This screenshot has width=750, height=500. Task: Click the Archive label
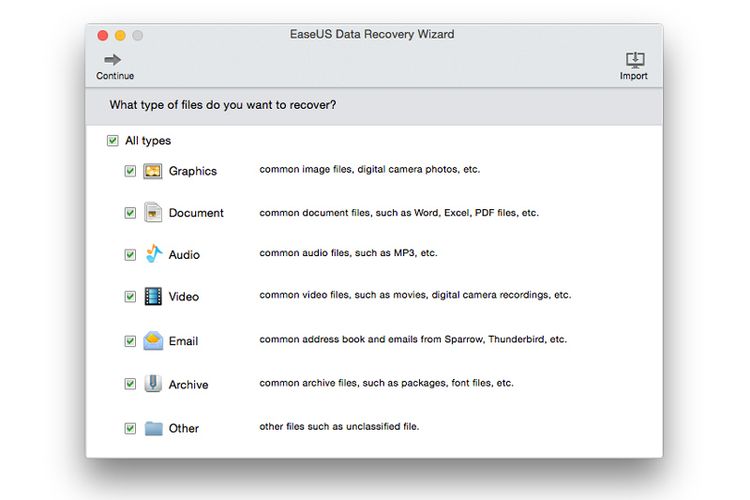pyautogui.click(x=188, y=385)
